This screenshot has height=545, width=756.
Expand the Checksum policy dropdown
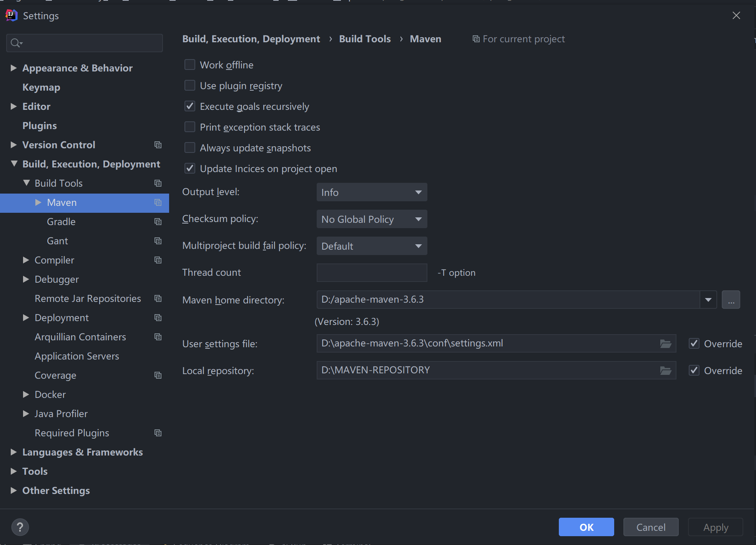[419, 219]
